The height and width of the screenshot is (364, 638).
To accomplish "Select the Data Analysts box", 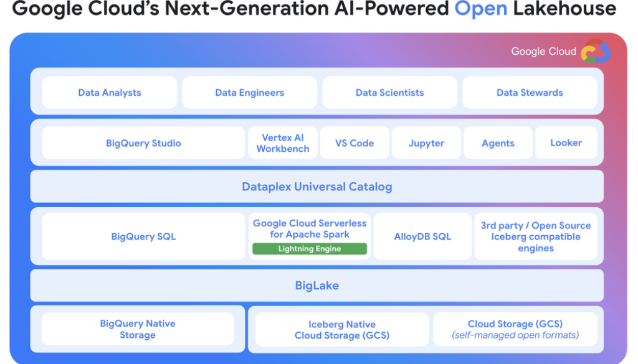I will coord(110,93).
